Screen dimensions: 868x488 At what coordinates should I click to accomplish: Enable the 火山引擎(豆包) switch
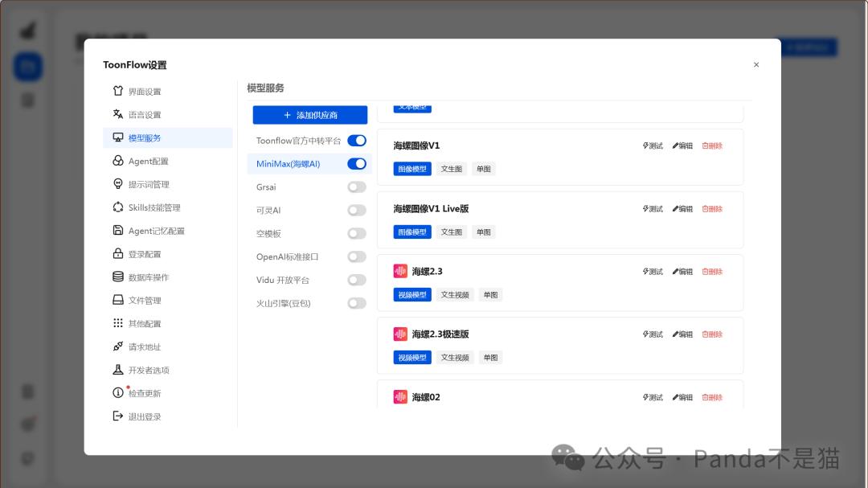pos(357,304)
